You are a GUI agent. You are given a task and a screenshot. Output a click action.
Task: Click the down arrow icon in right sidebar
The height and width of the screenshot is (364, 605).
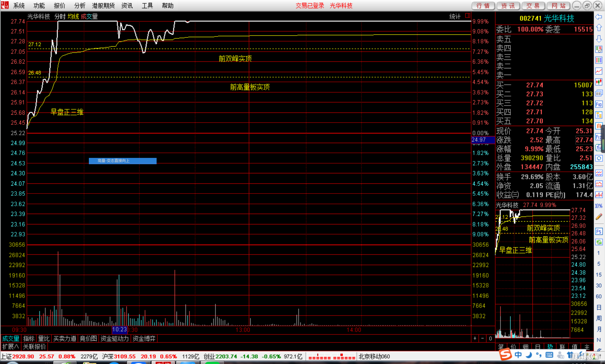(599, 39)
